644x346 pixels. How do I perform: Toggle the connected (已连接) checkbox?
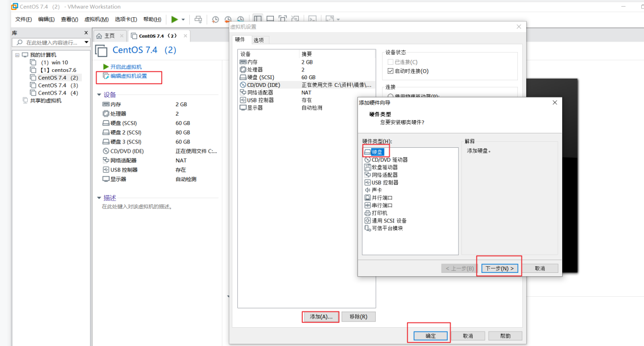click(390, 62)
